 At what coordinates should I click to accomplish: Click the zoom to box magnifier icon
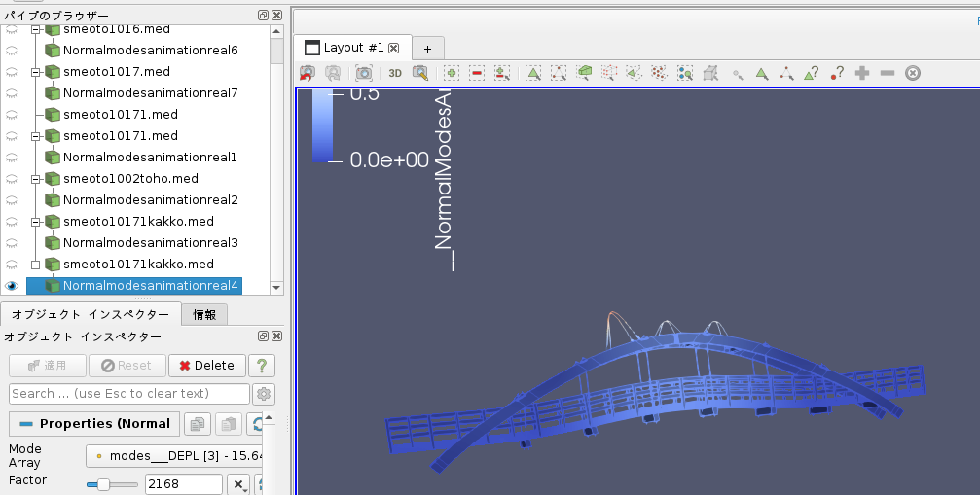pos(420,73)
